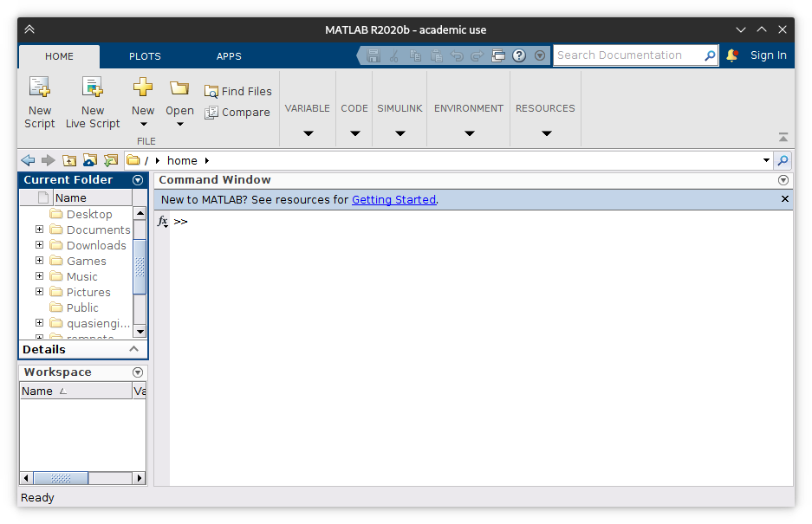Screen dimensions: 812x524
Task: Click the Open folder icon
Action: [179, 88]
